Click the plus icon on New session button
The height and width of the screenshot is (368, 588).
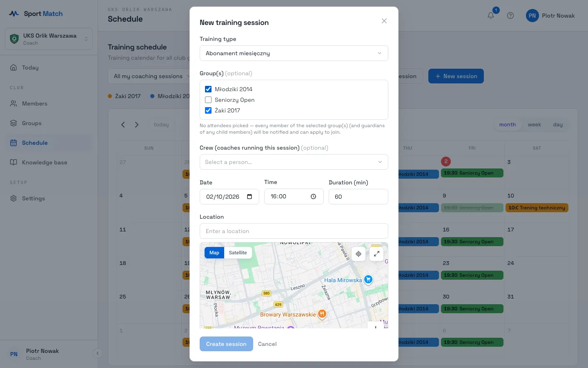click(x=438, y=76)
